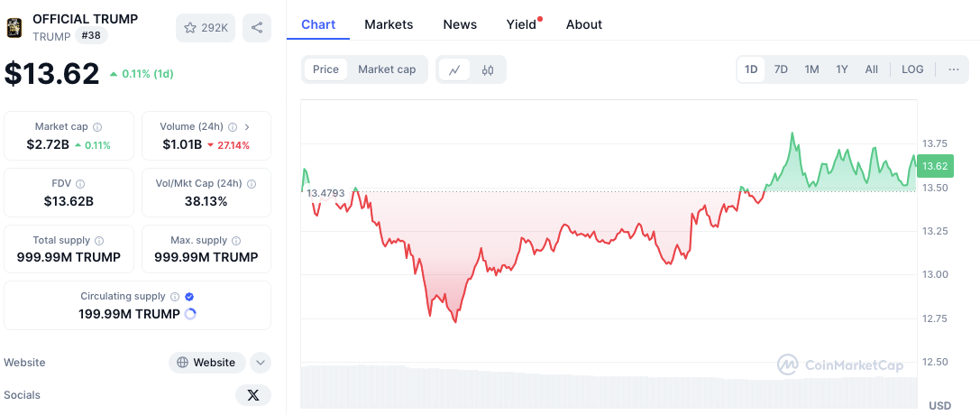Image resolution: width=980 pixels, height=415 pixels.
Task: Click the chart's lowest price dip
Action: point(455,320)
